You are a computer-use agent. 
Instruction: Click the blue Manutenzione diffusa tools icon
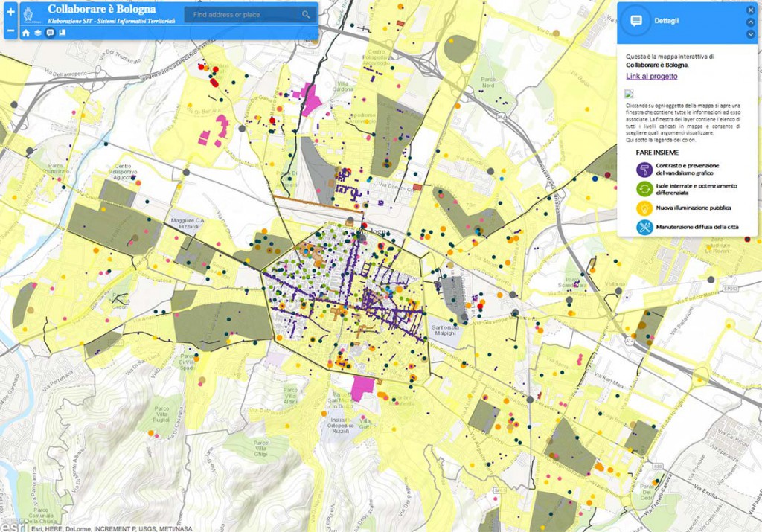[x=644, y=228]
